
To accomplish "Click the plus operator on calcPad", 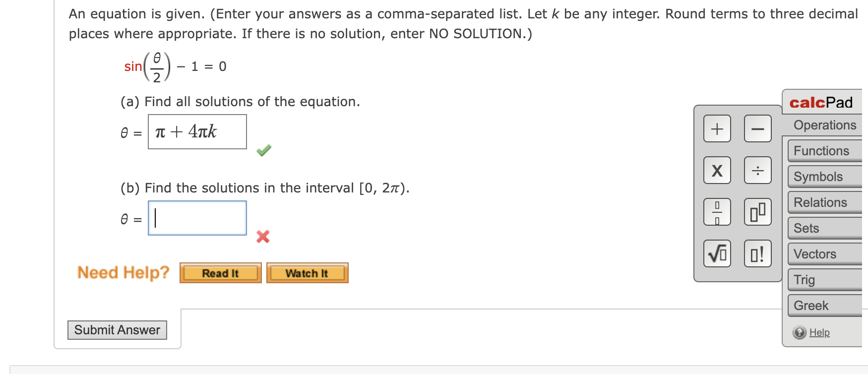I will (x=717, y=128).
